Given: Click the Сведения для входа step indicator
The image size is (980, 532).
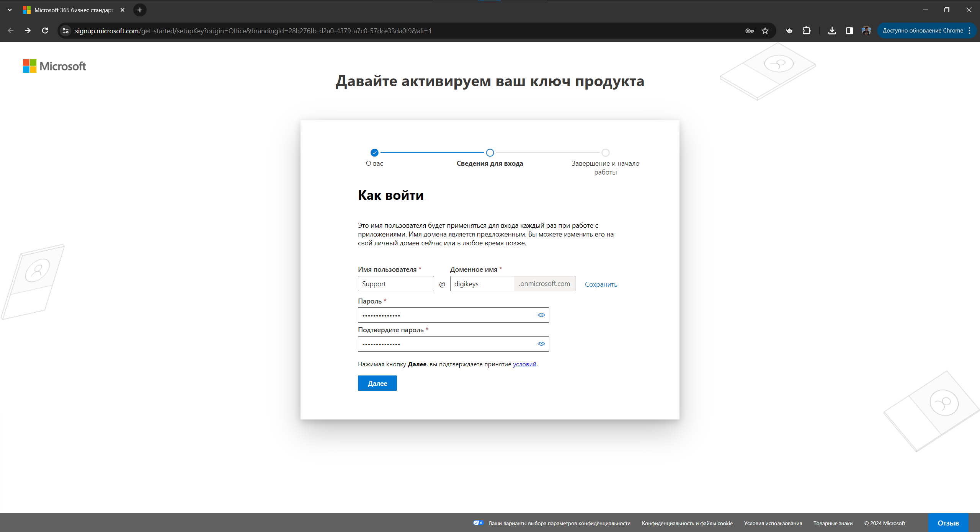Looking at the screenshot, I should pos(490,152).
